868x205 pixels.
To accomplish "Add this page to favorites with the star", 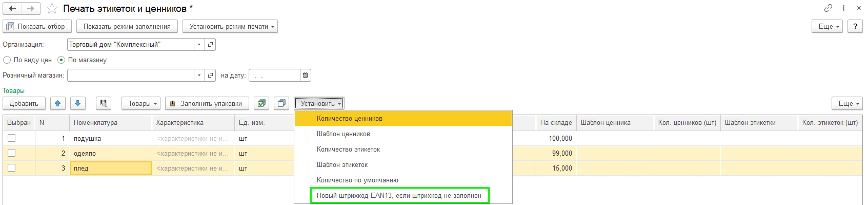I will pos(51,9).
